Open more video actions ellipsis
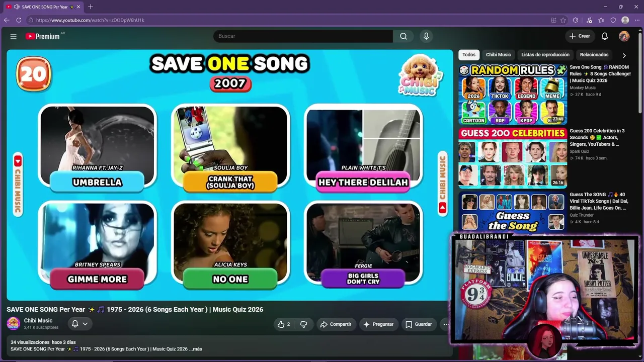 tap(445, 324)
